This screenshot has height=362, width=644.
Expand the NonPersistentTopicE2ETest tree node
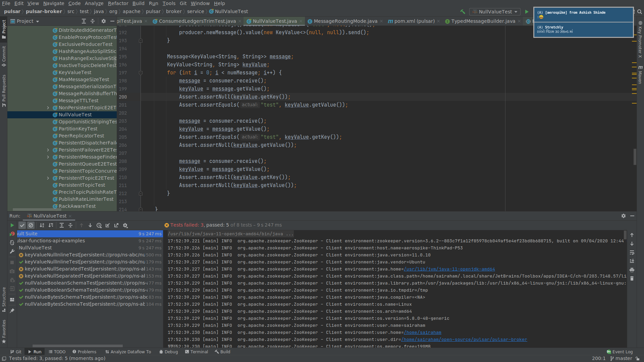click(48, 108)
